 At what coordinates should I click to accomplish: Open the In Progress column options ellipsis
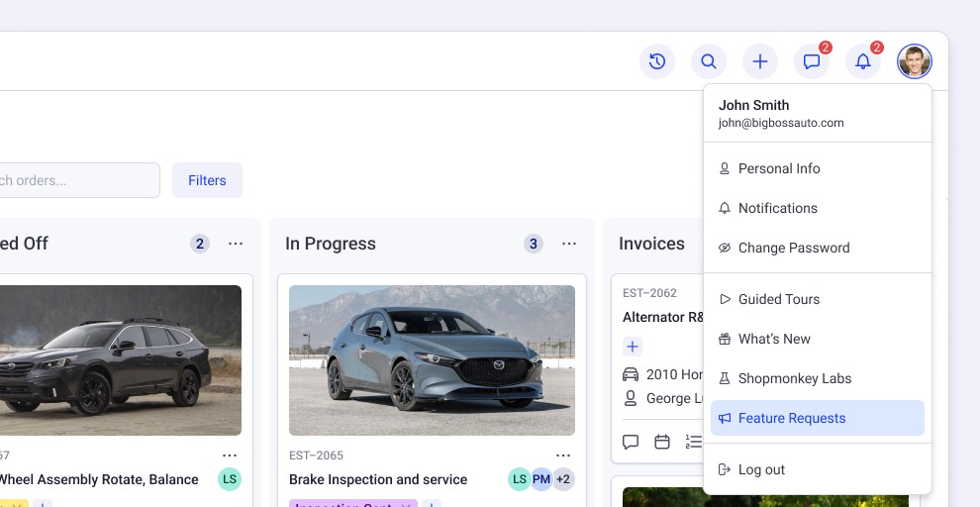(569, 244)
